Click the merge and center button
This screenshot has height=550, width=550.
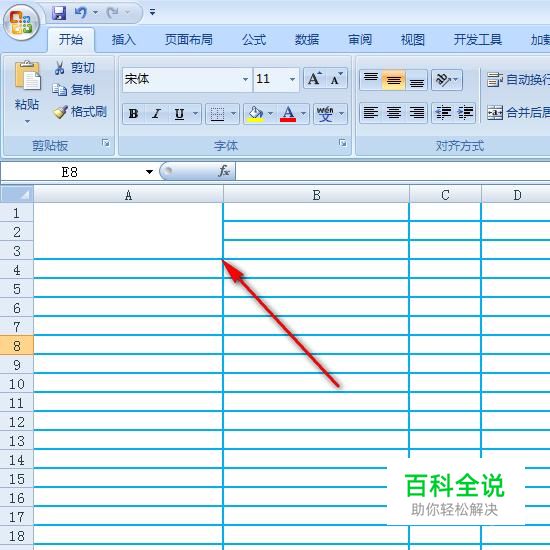click(x=518, y=113)
